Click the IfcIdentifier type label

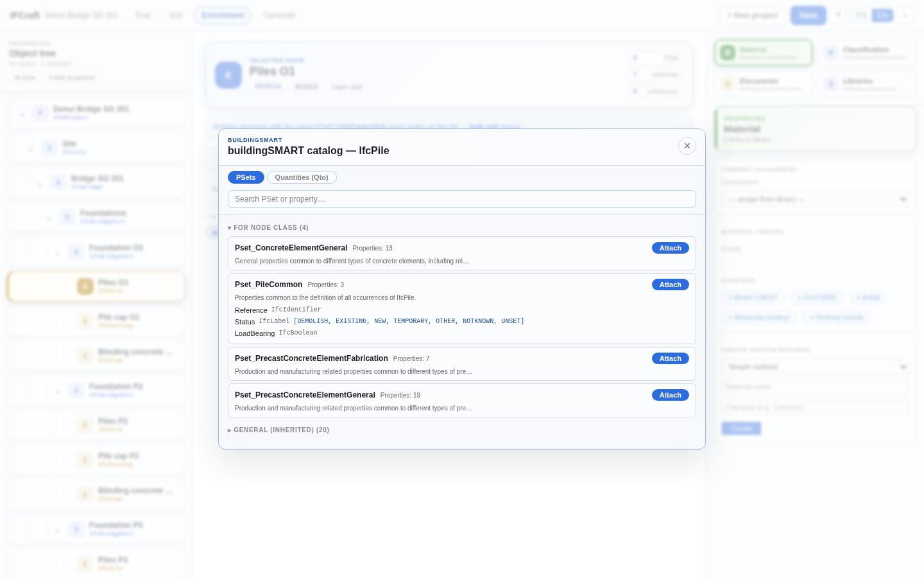tap(296, 310)
